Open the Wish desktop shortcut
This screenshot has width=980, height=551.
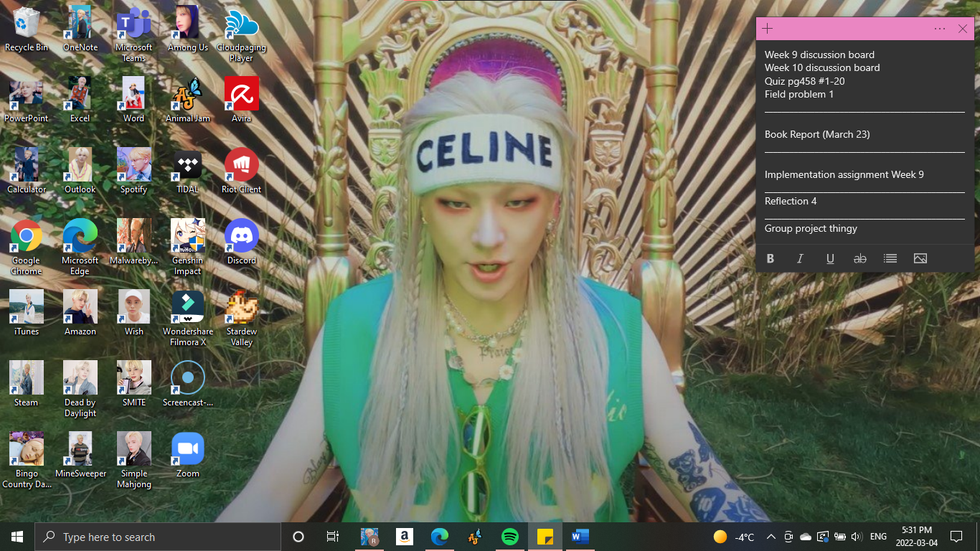[x=134, y=313]
